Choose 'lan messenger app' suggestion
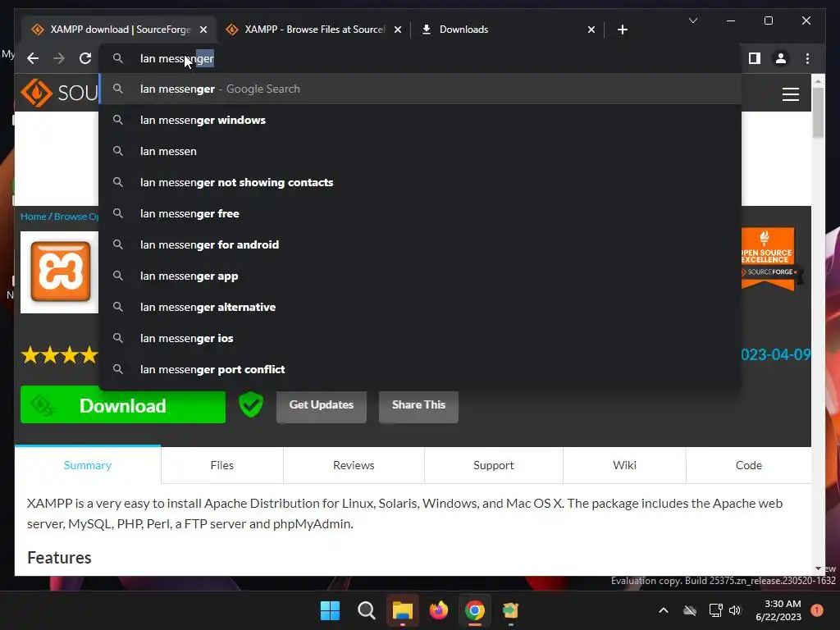Image resolution: width=840 pixels, height=630 pixels. pyautogui.click(x=420, y=276)
